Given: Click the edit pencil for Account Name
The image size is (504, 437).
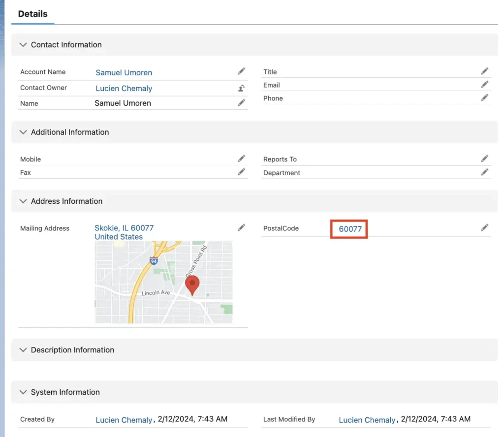Looking at the screenshot, I should tap(241, 71).
